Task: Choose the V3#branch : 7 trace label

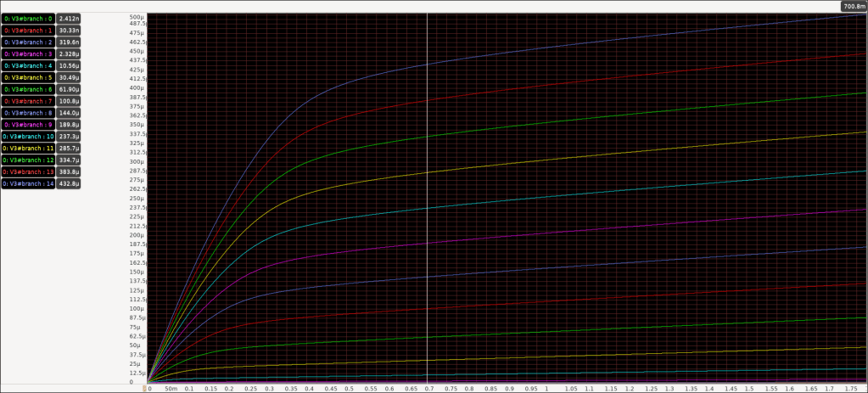Action: pos(28,101)
